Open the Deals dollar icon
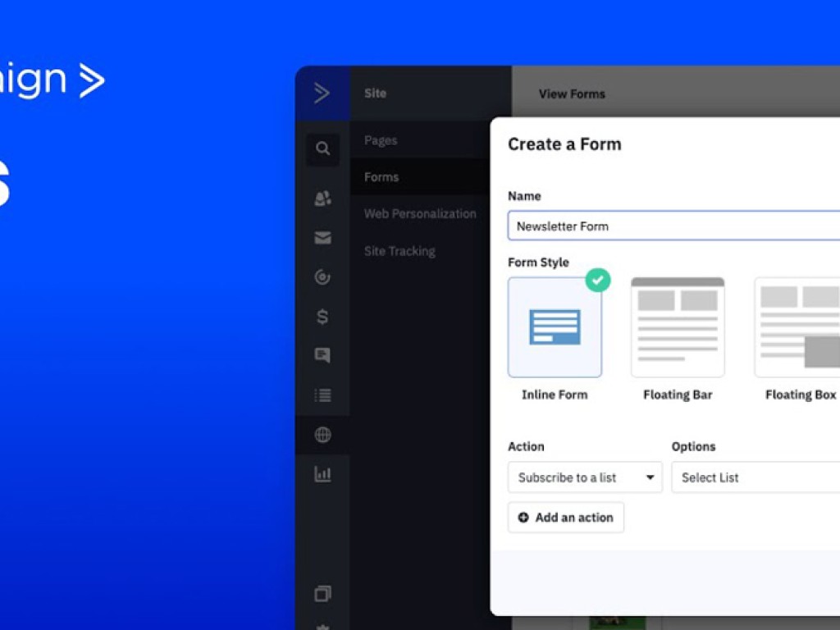840x630 pixels. [x=322, y=317]
